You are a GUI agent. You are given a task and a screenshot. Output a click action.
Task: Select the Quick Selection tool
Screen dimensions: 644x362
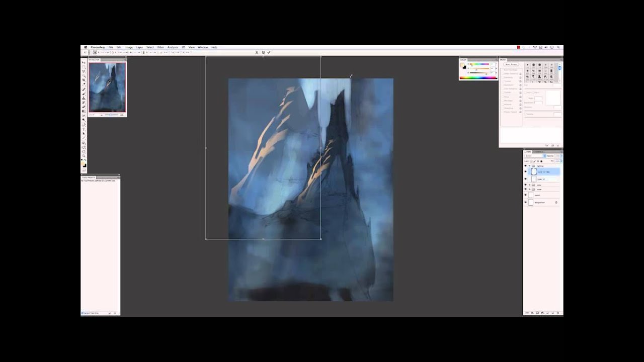coord(84,75)
